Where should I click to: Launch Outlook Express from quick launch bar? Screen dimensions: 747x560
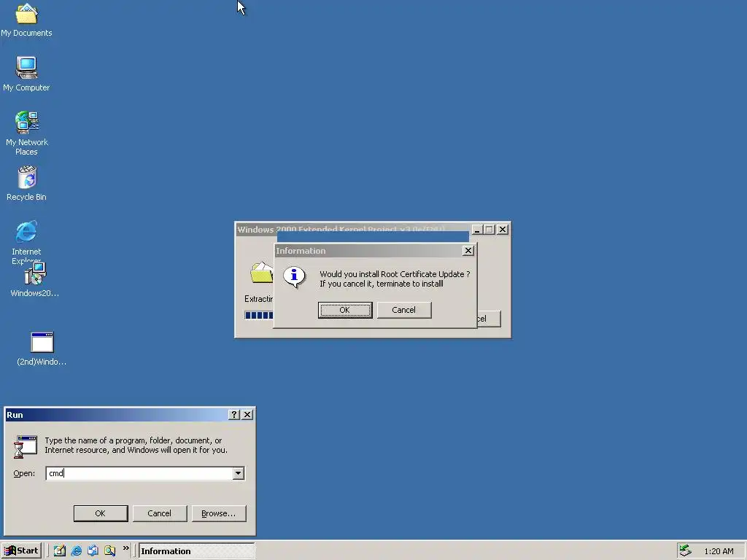pos(93,551)
